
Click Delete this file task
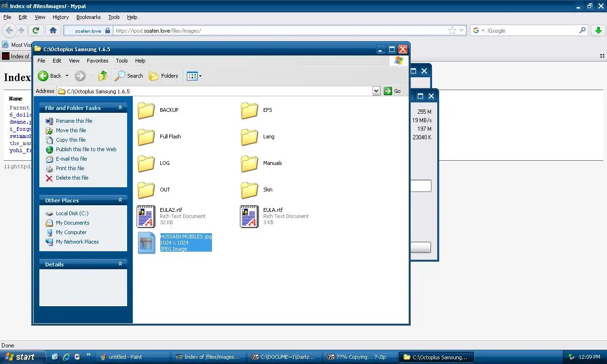(x=72, y=178)
